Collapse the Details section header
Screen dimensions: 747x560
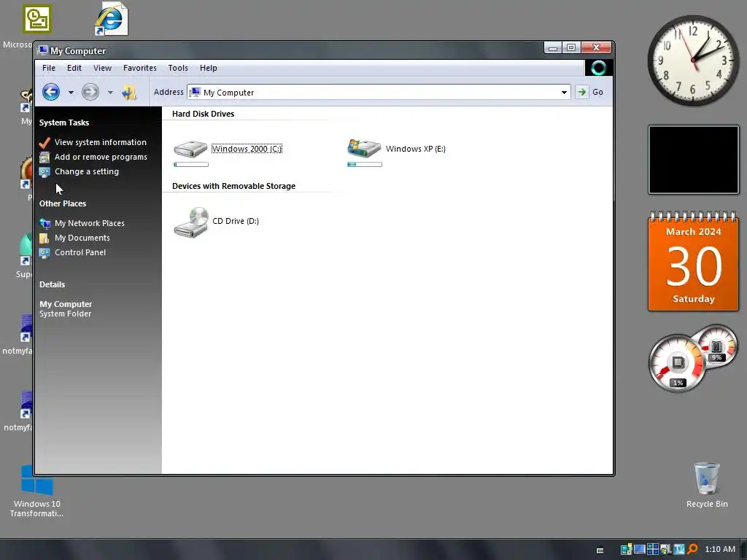(52, 284)
